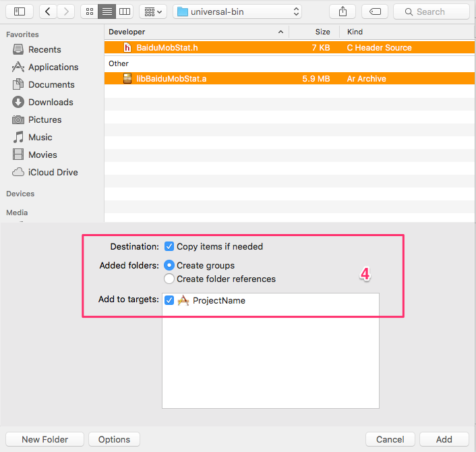The image size is (476, 452).
Task: Switch to icon grid view
Action: [89, 12]
